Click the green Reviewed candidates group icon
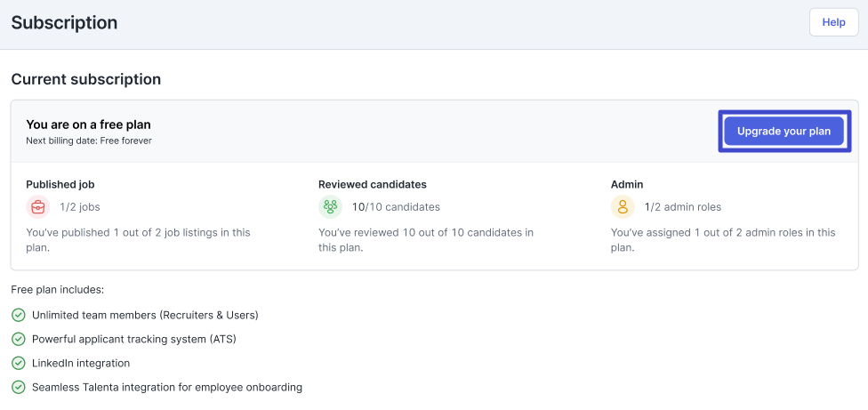Viewport: 868px width, 410px height. (331, 207)
